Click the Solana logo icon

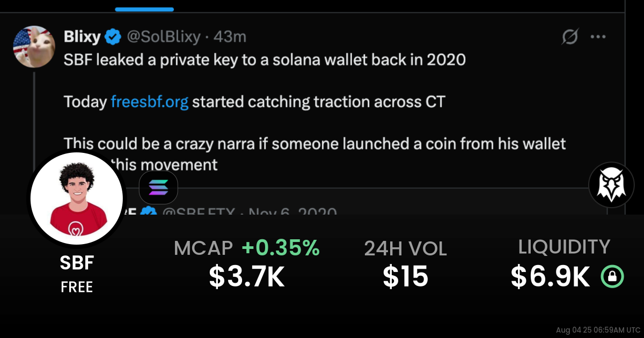(158, 188)
